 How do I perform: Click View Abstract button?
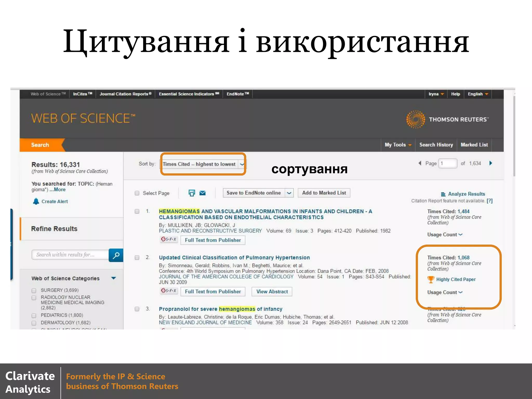272,291
